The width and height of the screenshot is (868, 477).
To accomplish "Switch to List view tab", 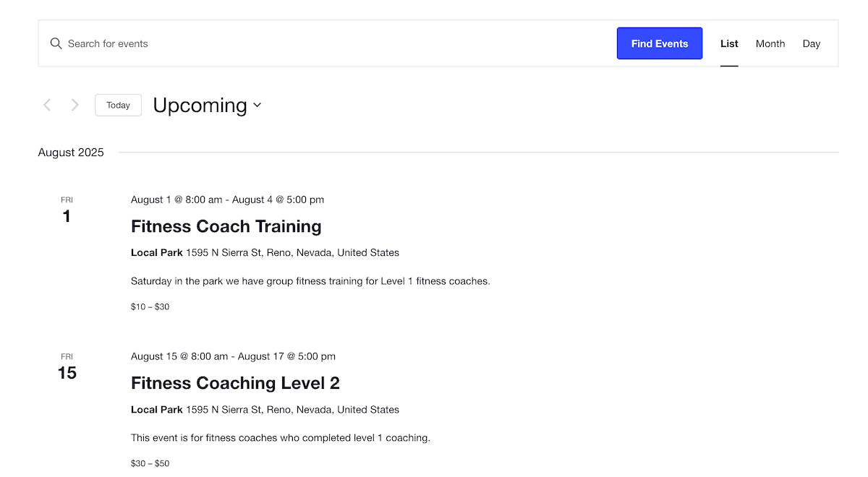I will [729, 43].
